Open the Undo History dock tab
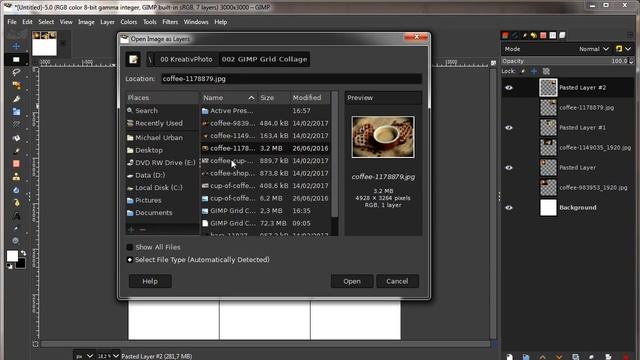The width and height of the screenshot is (640, 360). coord(533,36)
